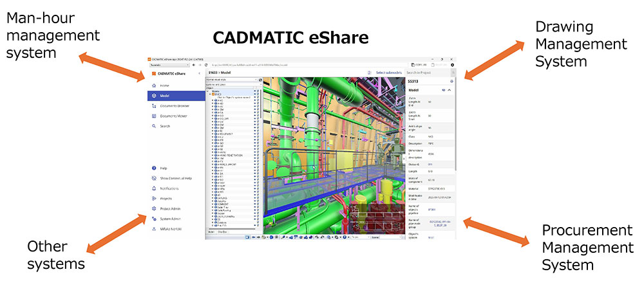Open the settings icon beside the SS313 heading
Image resolution: width=644 pixels, height=292 pixels.
pyautogui.click(x=452, y=81)
